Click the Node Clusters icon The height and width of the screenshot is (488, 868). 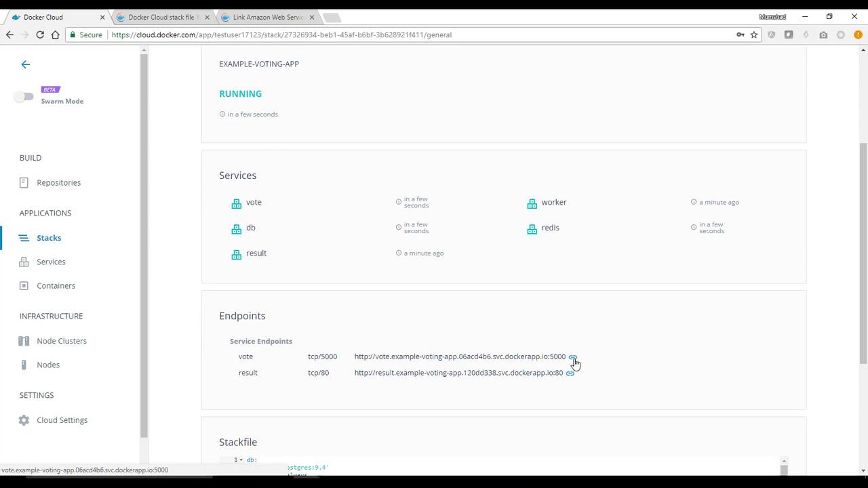tap(24, 341)
